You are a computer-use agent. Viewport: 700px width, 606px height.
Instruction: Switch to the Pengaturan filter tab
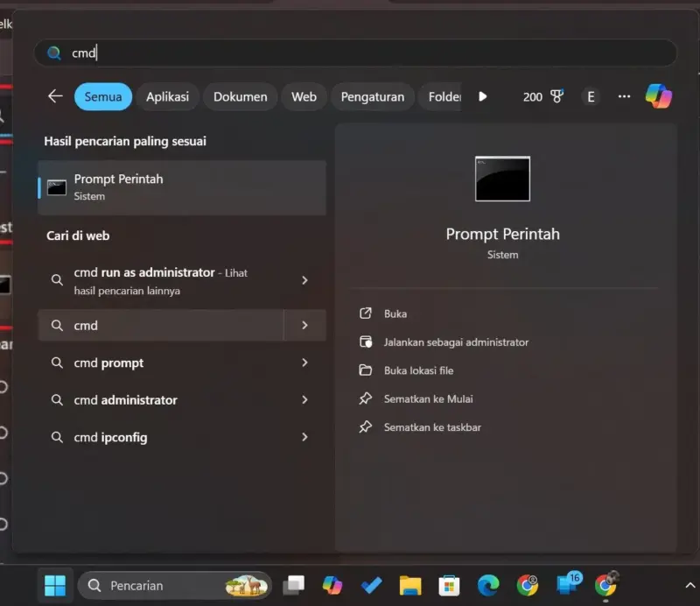pyautogui.click(x=372, y=96)
